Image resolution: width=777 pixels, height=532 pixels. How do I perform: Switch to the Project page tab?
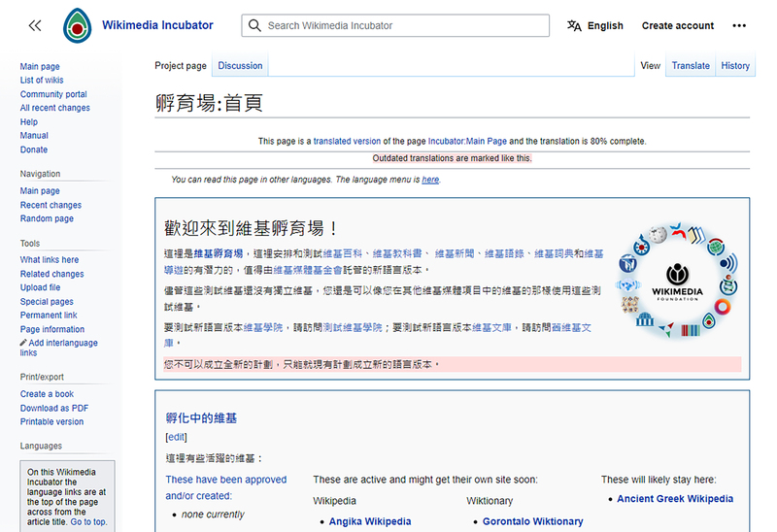coord(181,65)
